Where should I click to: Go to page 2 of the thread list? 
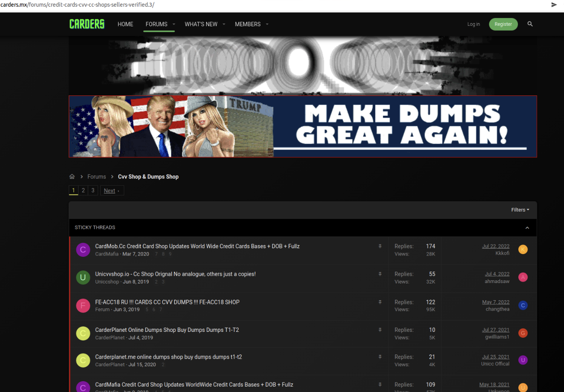click(x=83, y=190)
